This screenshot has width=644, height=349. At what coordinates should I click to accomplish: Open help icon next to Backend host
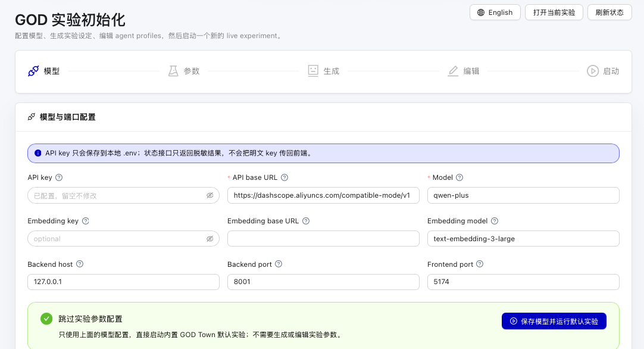tap(80, 264)
